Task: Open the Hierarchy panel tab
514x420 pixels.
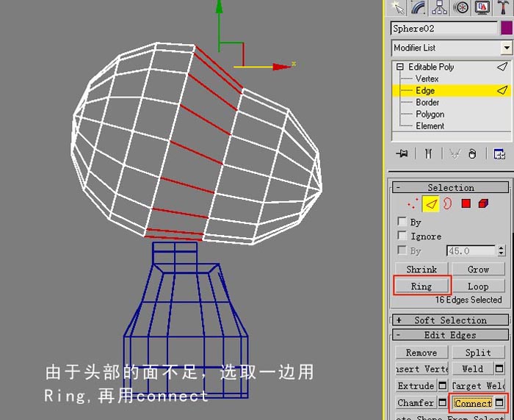Action: 440,7
